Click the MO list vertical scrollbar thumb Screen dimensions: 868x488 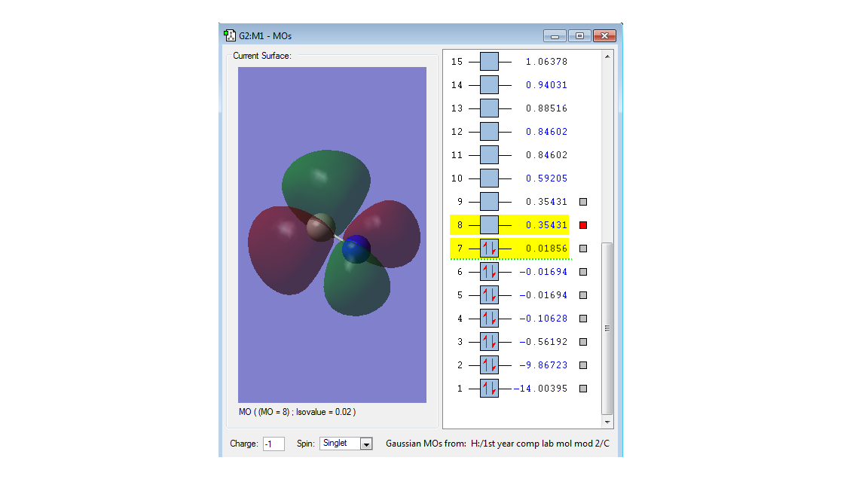coord(607,328)
